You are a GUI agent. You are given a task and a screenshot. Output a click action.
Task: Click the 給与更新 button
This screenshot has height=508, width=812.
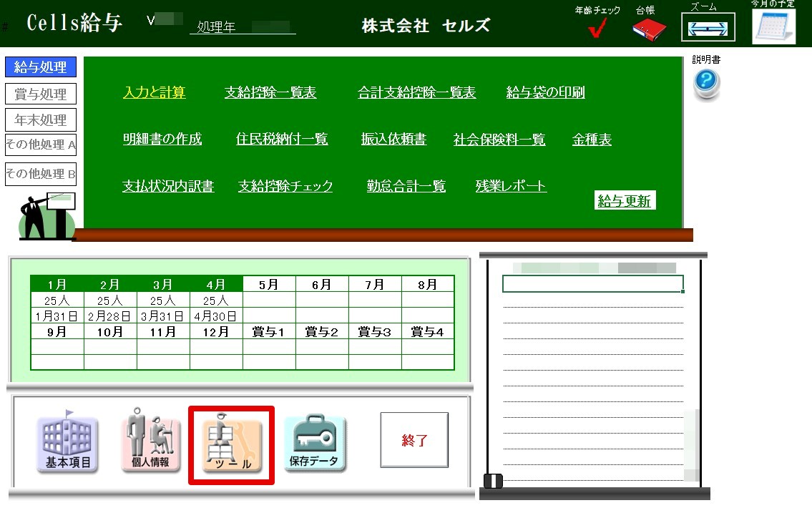click(x=625, y=201)
